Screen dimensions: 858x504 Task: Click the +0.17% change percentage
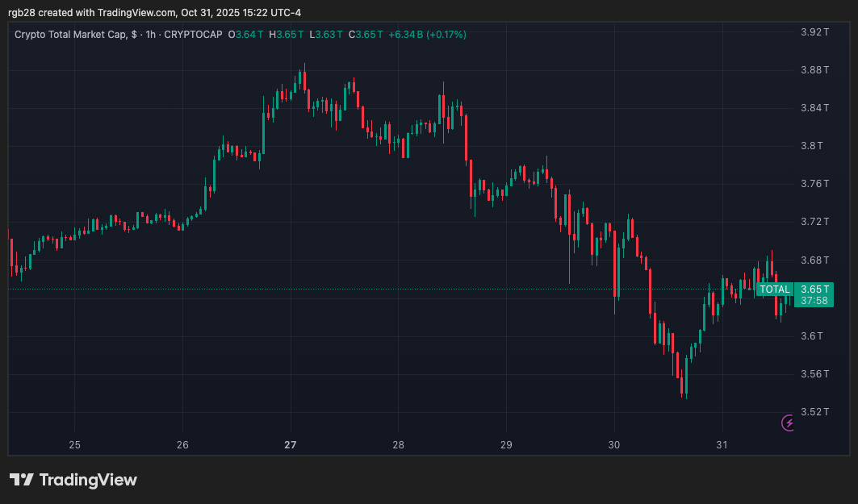(446, 34)
